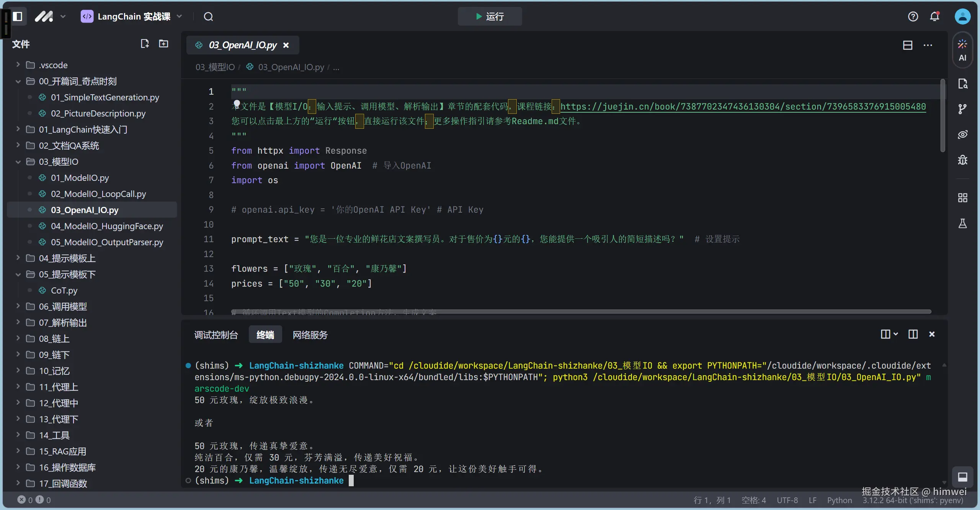This screenshot has width=980, height=510.
Task: Toggle the preview eye icon in right sidebar
Action: 962,134
